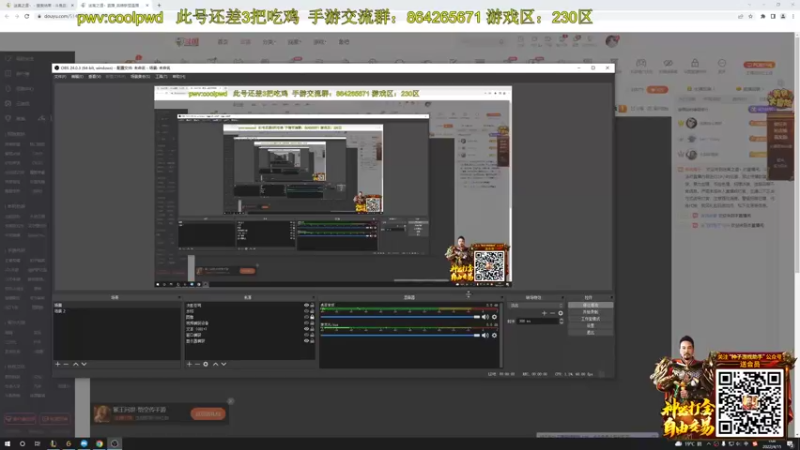Open the transition type dropdown in Scene Transitions

pyautogui.click(x=535, y=306)
